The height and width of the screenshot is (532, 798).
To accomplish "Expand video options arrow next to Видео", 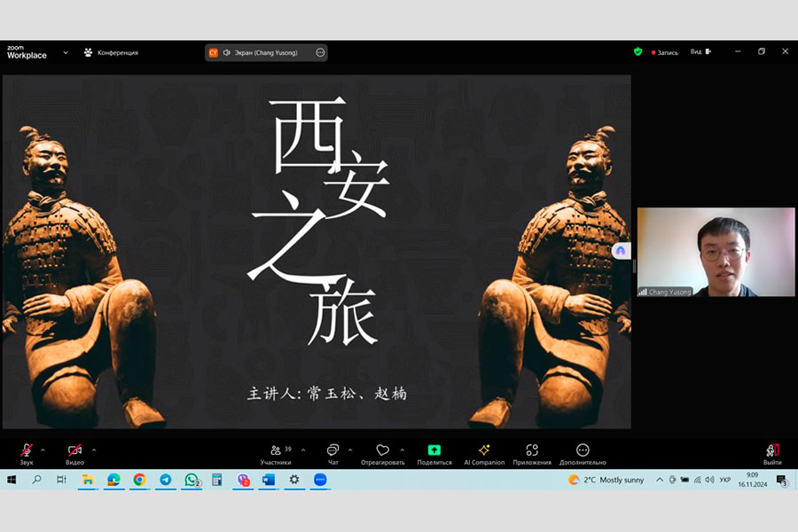I will (x=94, y=450).
